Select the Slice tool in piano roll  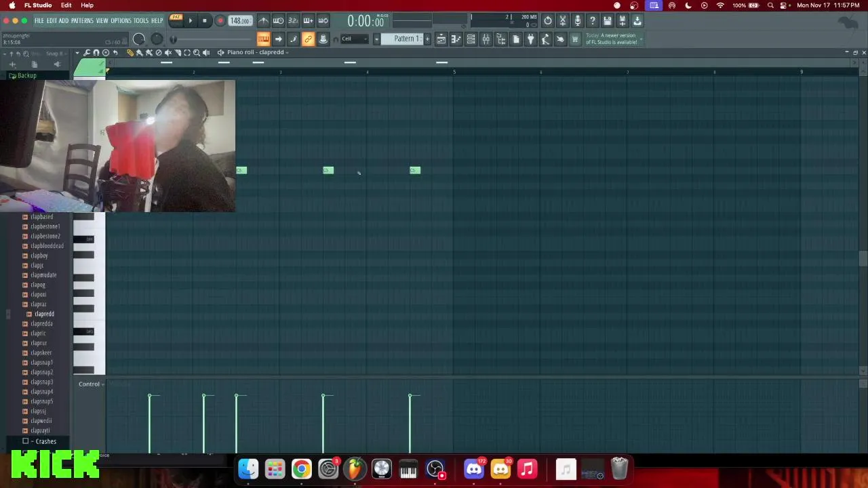point(178,52)
